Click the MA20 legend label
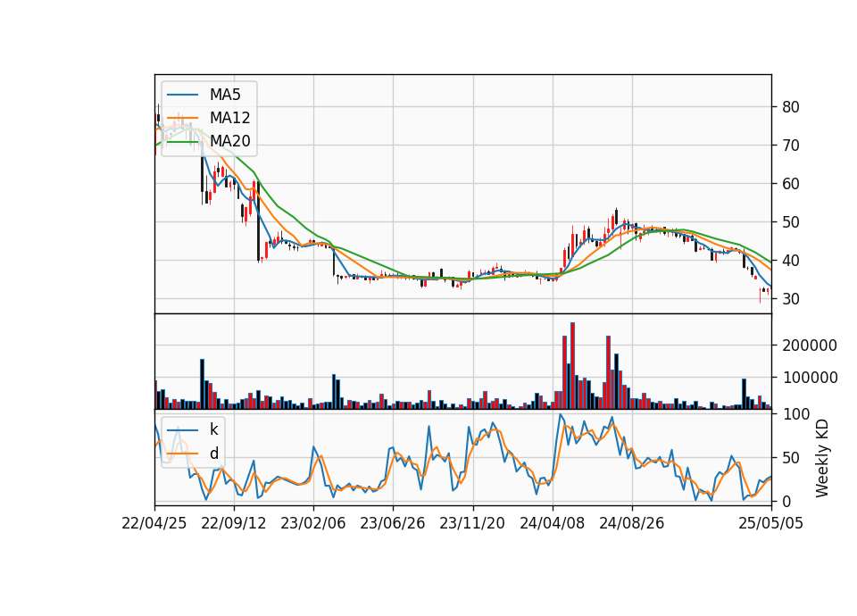The image size is (857, 616). (x=229, y=141)
